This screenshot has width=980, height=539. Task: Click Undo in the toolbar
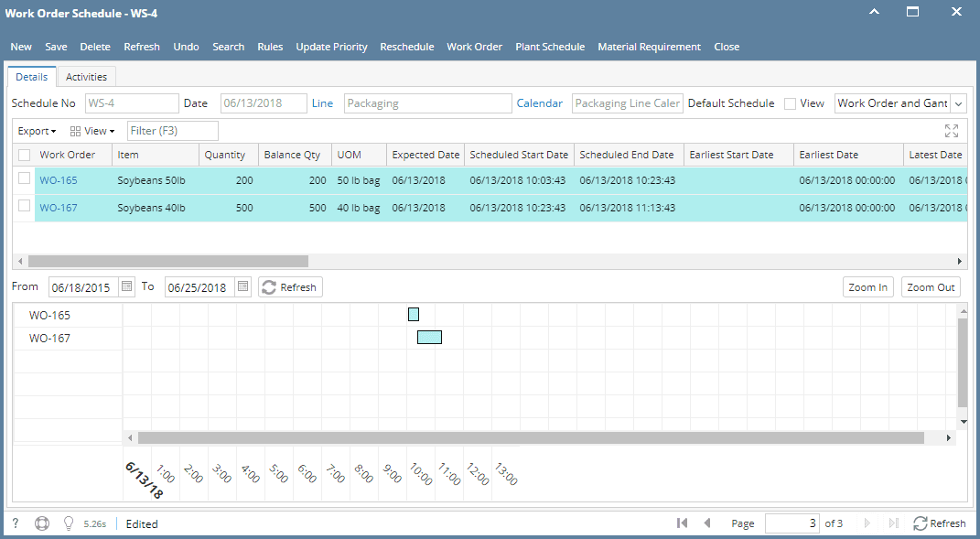click(x=187, y=47)
